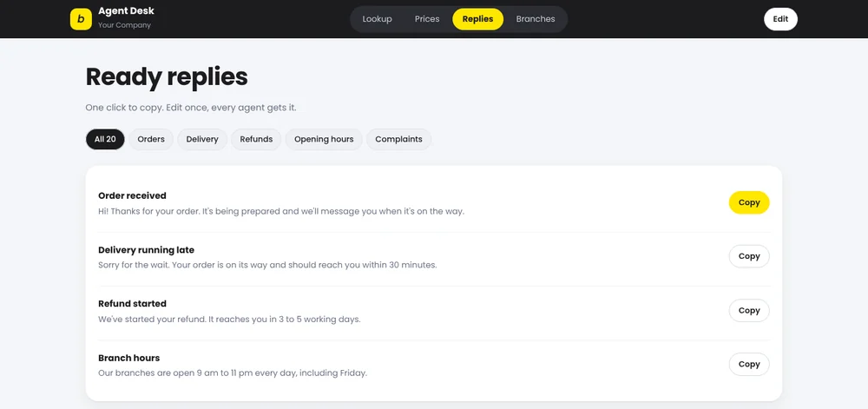868x409 pixels.
Task: Click the 'One click to copy' description
Action: (x=191, y=108)
